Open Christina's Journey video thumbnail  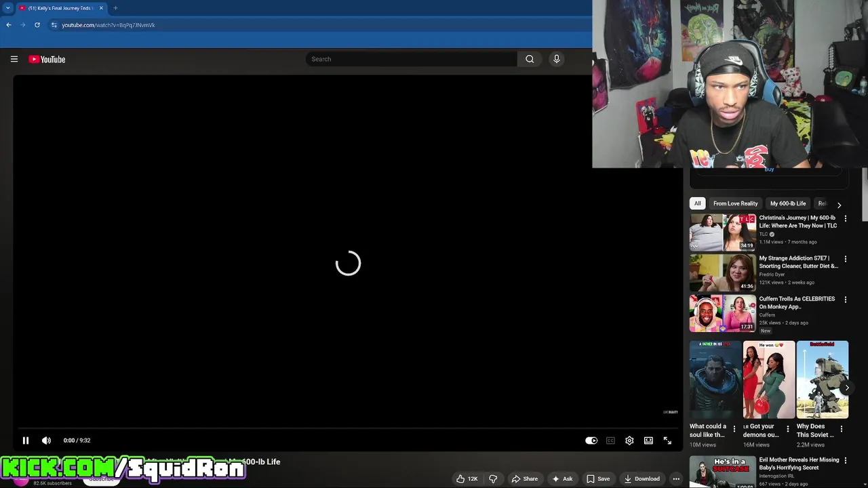point(722,232)
